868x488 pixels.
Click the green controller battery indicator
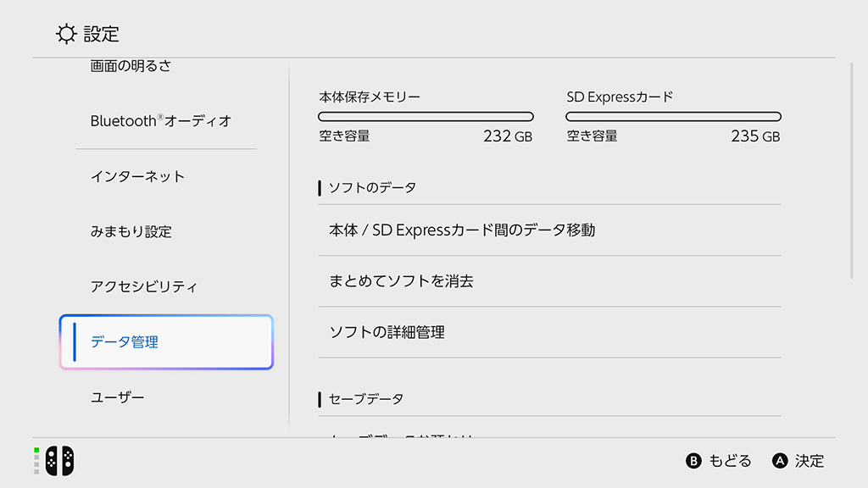click(x=36, y=450)
